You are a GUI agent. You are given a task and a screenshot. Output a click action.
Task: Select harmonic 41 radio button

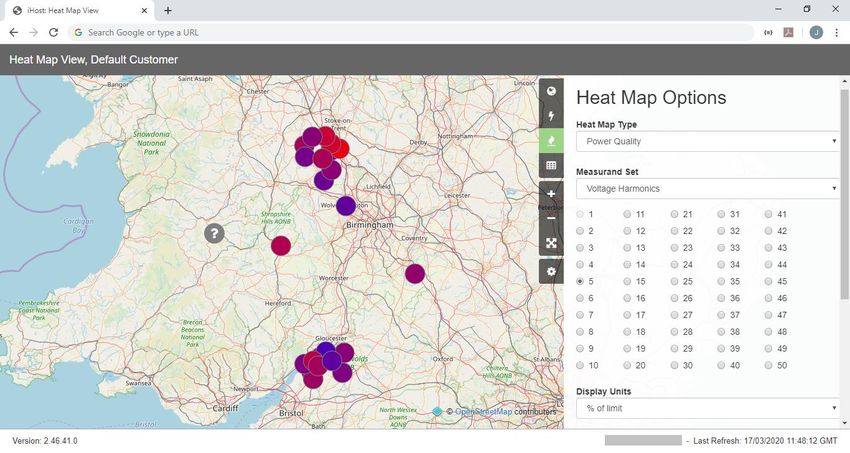(x=769, y=214)
